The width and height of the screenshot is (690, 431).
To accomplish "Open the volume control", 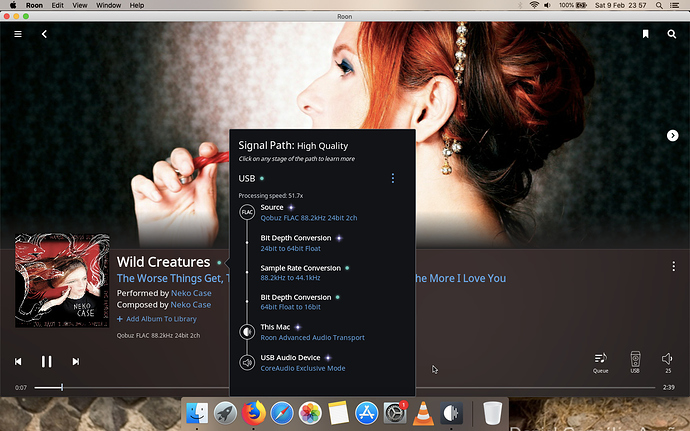I will pos(668,362).
